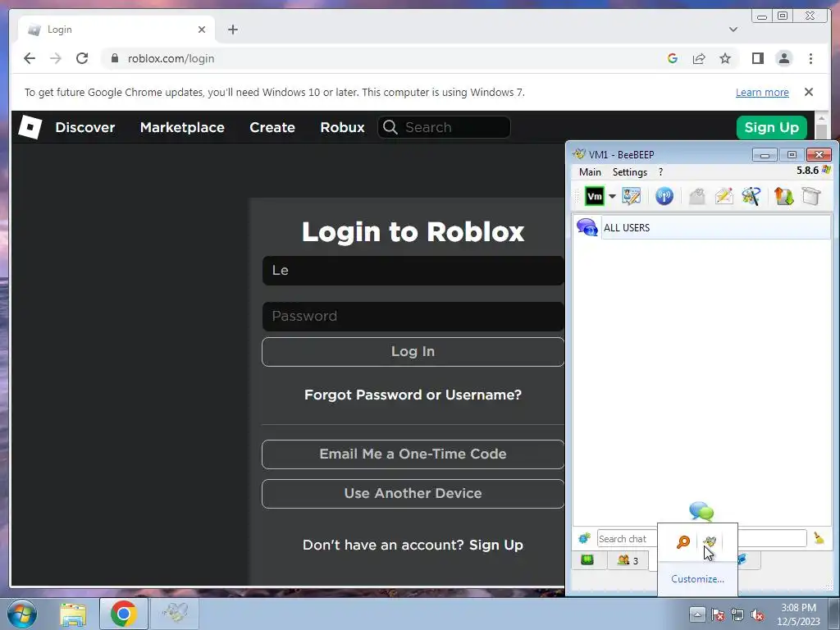Screen dimensions: 840x630
Task: Click Email Me a One-Time Code button
Action: [x=413, y=454]
